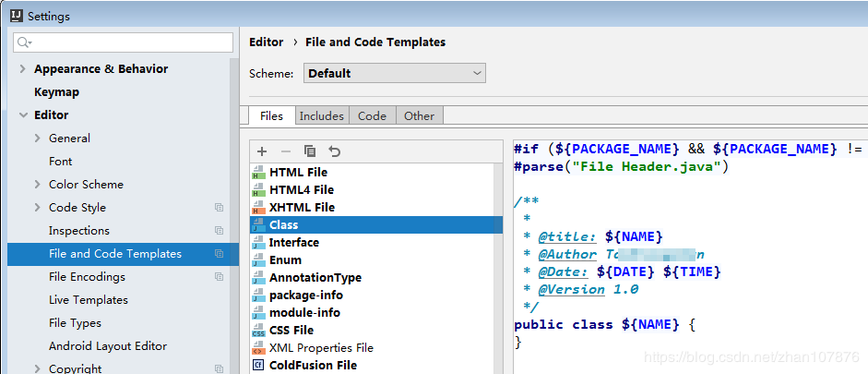The image size is (868, 374).
Task: Select the Keymap settings page
Action: tap(56, 92)
